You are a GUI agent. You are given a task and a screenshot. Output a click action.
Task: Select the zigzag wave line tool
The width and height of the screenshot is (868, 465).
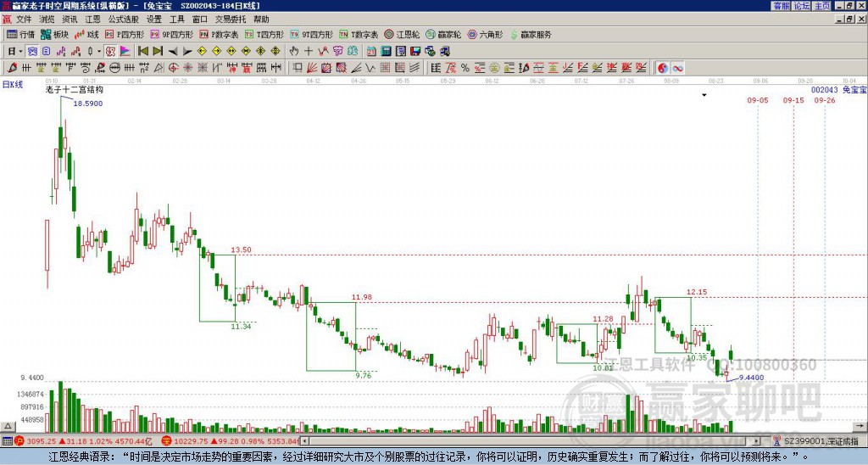coord(370,68)
